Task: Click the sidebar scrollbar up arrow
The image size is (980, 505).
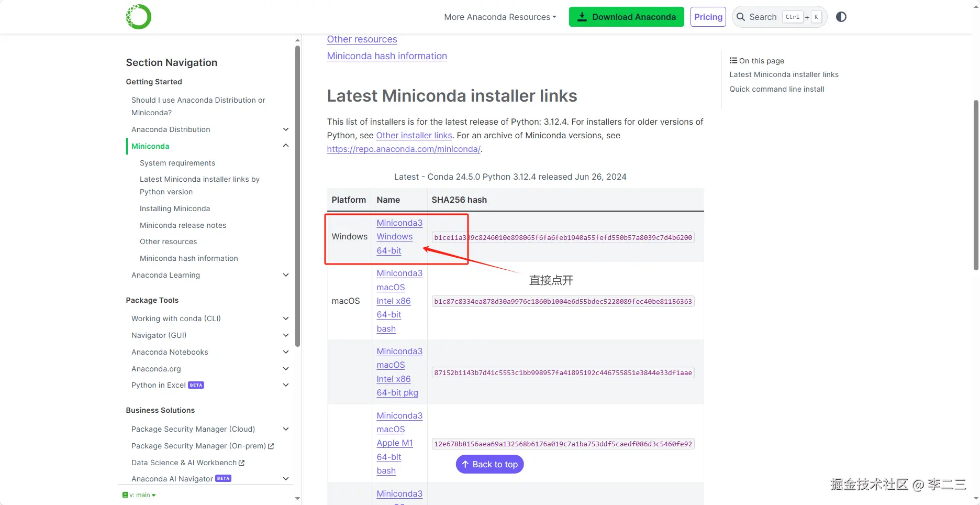Action: click(x=297, y=40)
